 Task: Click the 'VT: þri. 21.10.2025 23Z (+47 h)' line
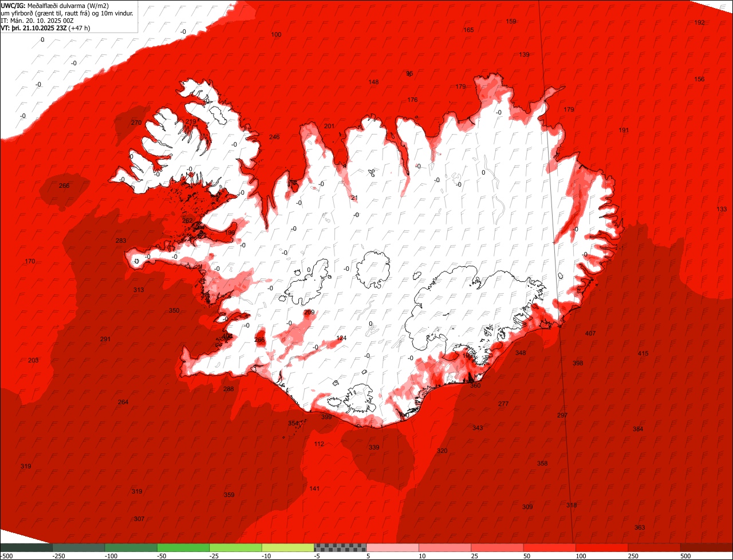(45, 28)
